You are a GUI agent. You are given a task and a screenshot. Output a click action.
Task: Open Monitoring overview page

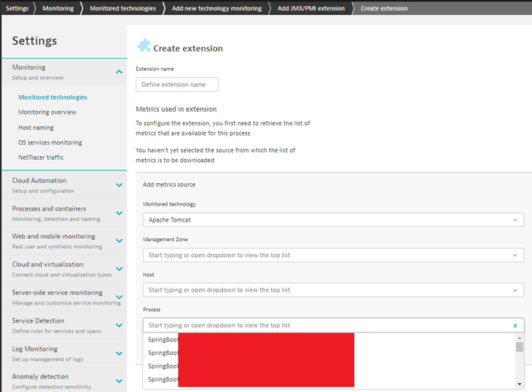tap(47, 112)
